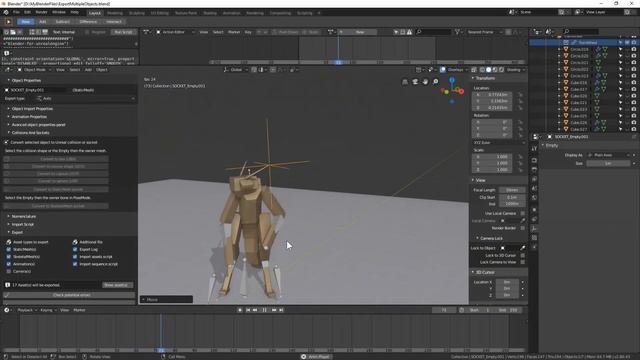Image resolution: width=640 pixels, height=360 pixels.
Task: Jump to the end frame
Action: click(x=281, y=310)
